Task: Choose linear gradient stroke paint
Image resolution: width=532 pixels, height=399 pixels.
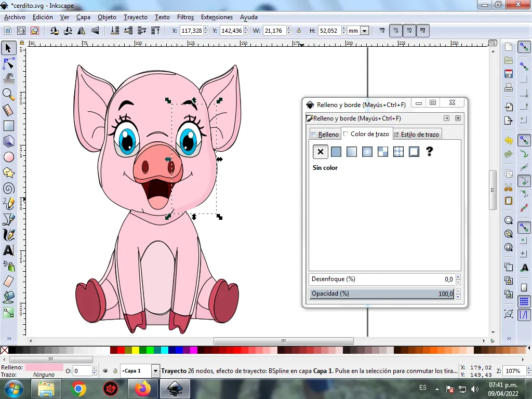Action: (x=352, y=152)
